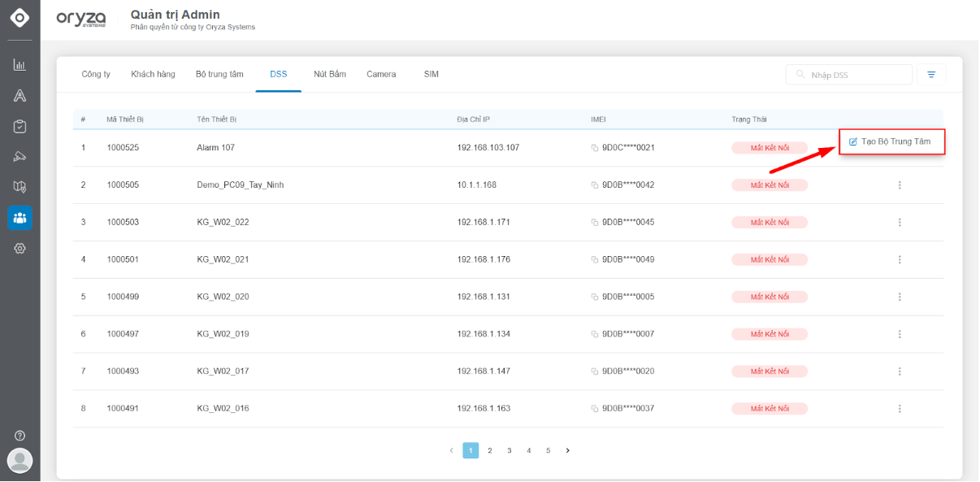Click IP address 192.168.1.147

(x=483, y=371)
